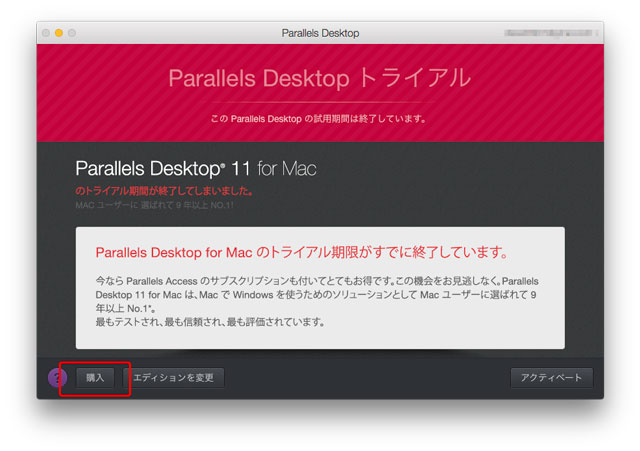Click the grayed zoom window button
The width and height of the screenshot is (640, 451).
click(x=72, y=33)
